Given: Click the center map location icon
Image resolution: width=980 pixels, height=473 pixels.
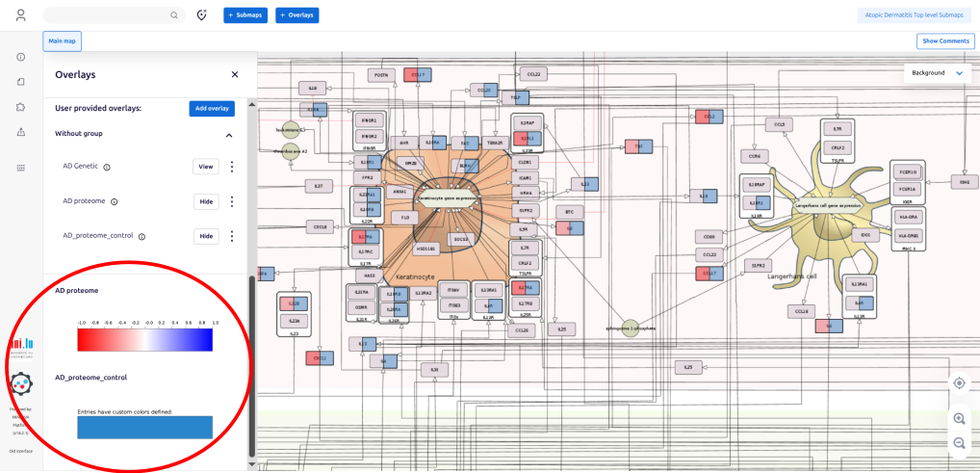Looking at the screenshot, I should point(959,382).
